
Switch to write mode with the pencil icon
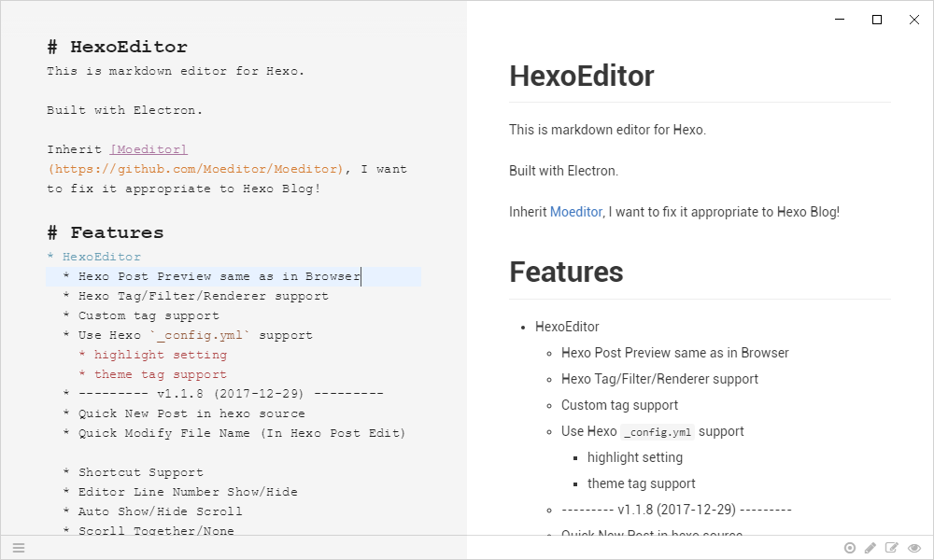(870, 548)
